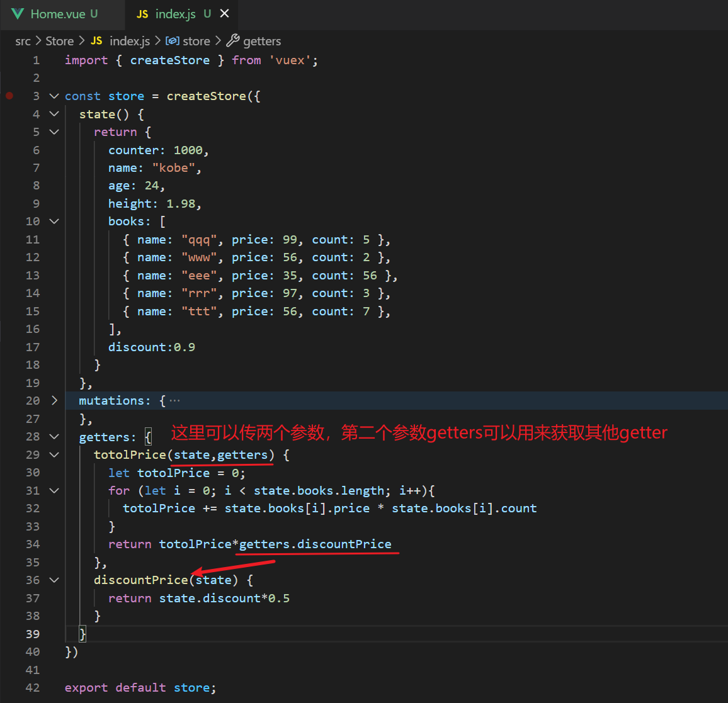Click the JS icon in the breadcrumb
Image resolution: width=728 pixels, height=703 pixels.
[96, 42]
